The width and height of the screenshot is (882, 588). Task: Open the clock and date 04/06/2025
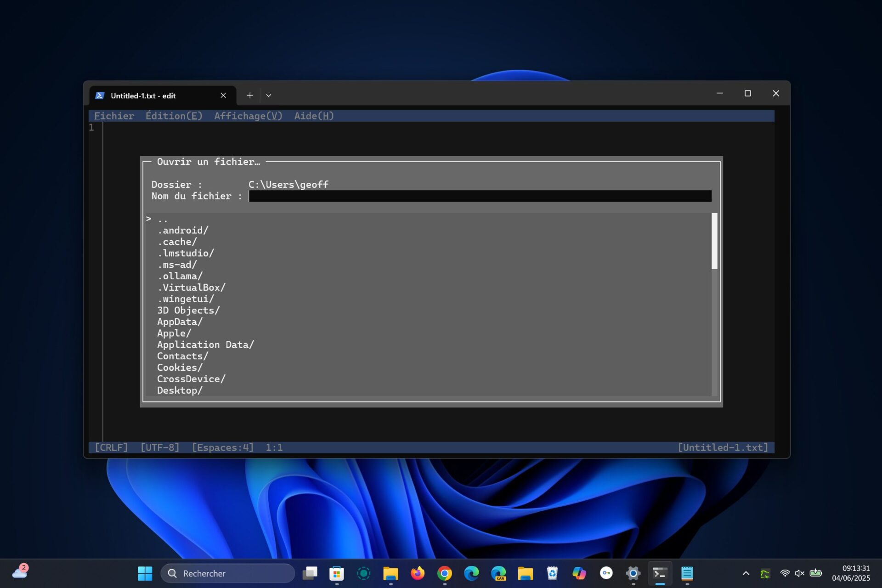pos(851,573)
